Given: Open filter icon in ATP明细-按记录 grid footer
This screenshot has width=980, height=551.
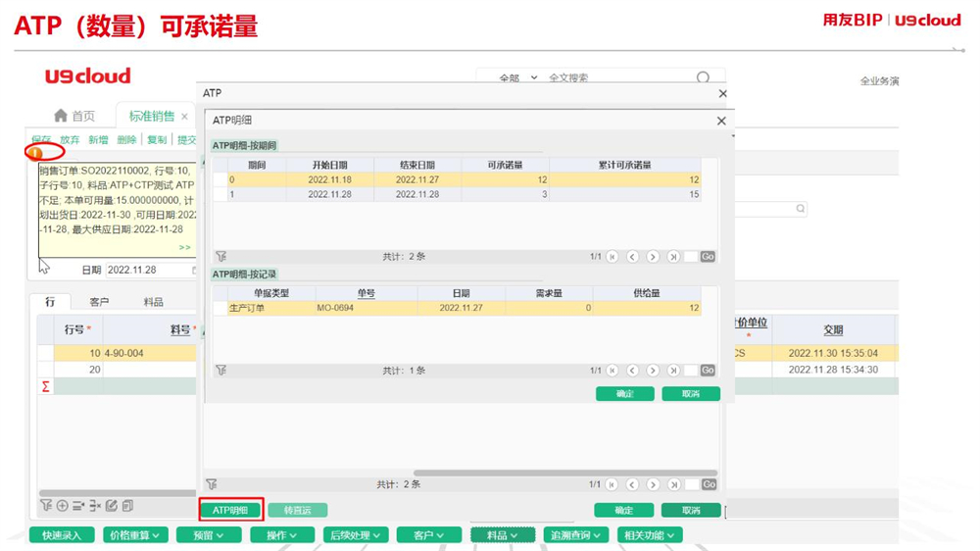Looking at the screenshot, I should (221, 371).
